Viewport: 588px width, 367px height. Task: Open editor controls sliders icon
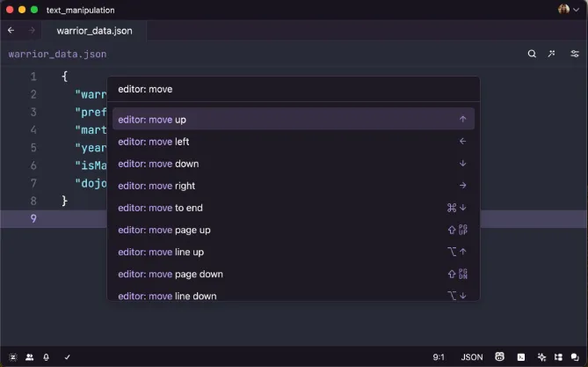click(x=575, y=54)
